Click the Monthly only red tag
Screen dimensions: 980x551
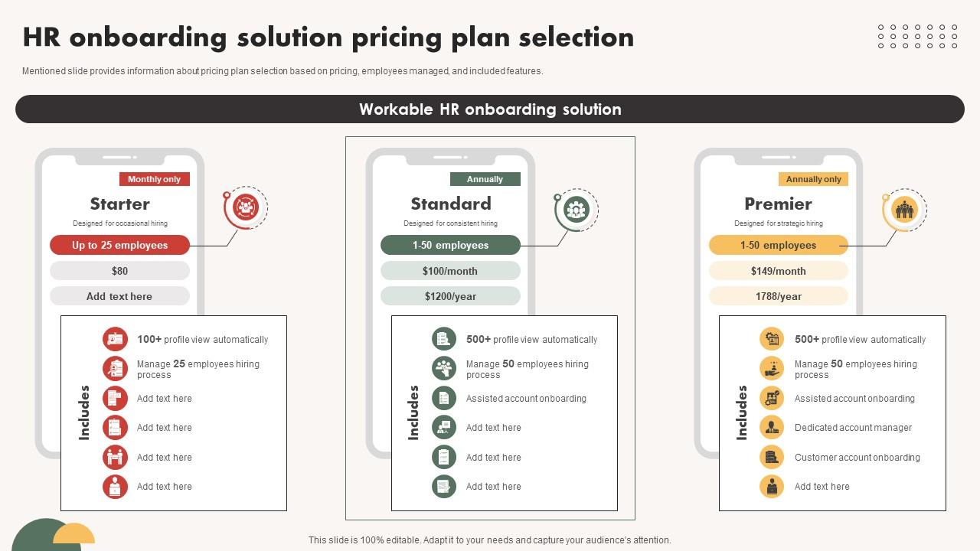coord(154,179)
